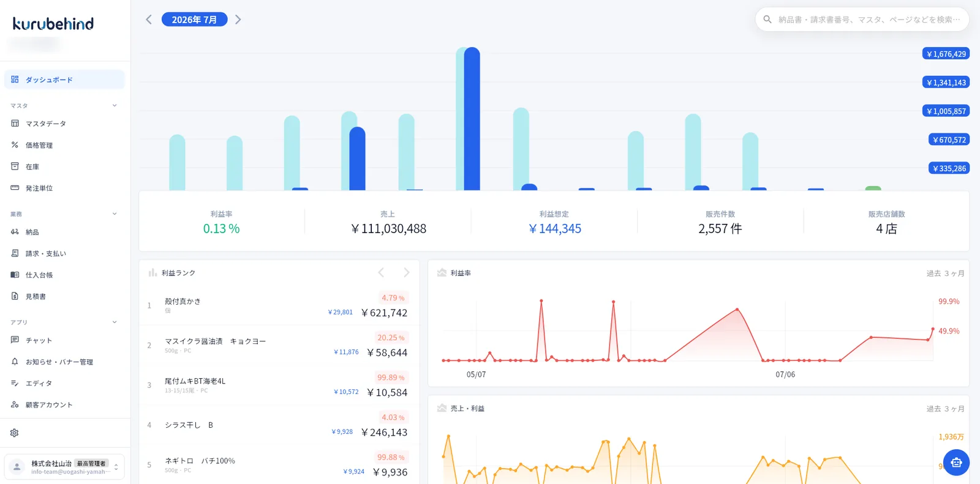Open 納品 delivery page icon

(x=15, y=232)
